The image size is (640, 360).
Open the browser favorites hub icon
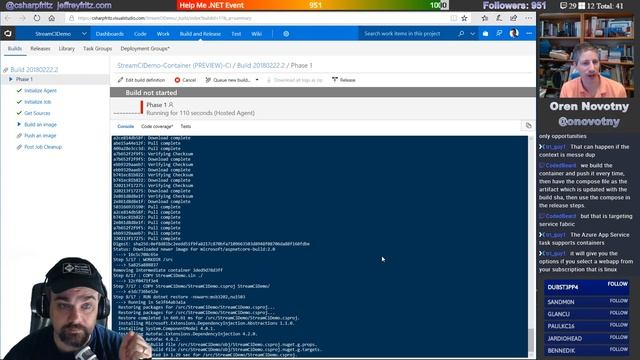(484, 18)
